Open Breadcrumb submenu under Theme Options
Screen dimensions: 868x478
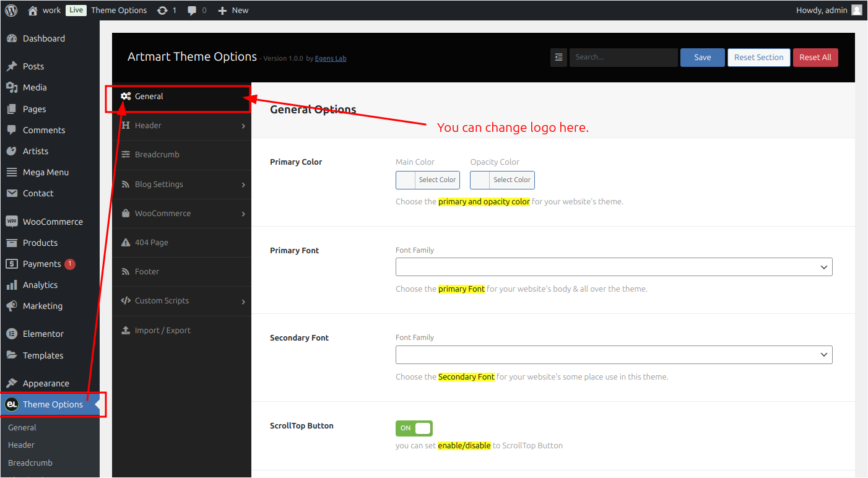(x=30, y=463)
